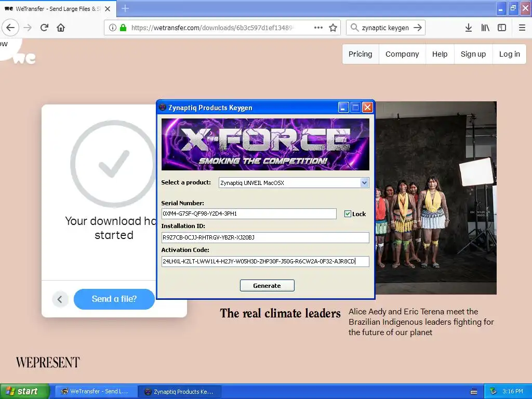Open a new browser tab

[125, 8]
